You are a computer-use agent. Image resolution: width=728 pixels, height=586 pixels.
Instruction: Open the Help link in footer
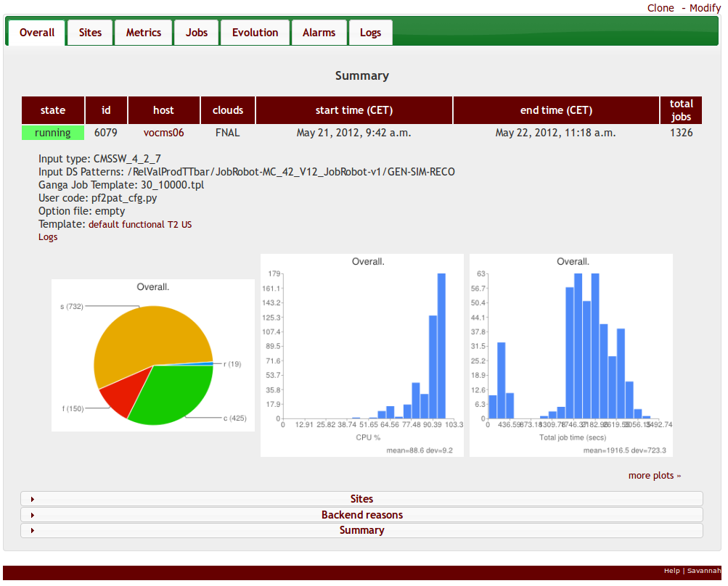click(x=671, y=571)
